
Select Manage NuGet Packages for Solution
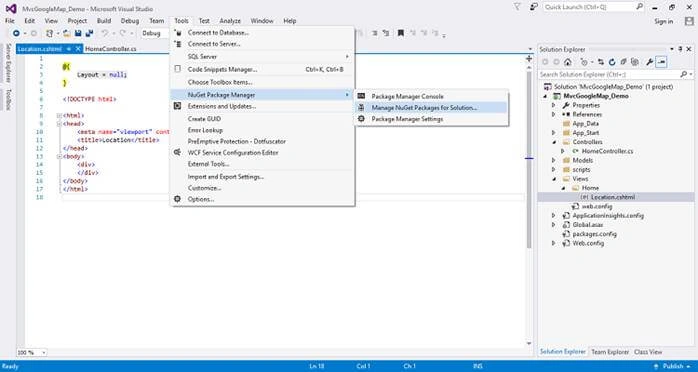point(431,108)
